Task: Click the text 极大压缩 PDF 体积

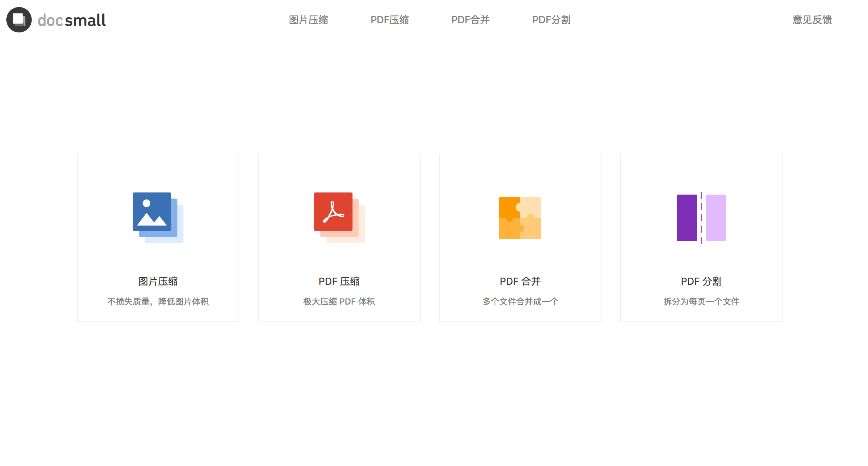Action: pos(339,301)
